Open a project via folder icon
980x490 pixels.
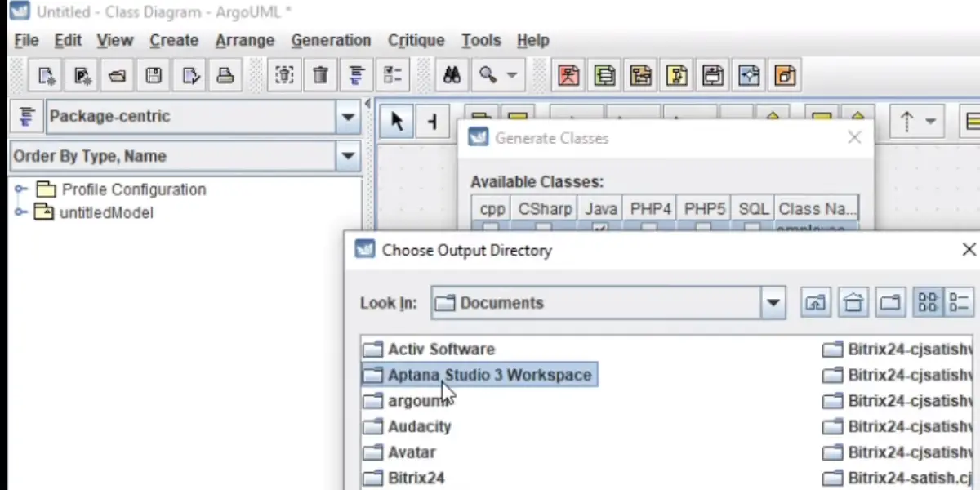(x=118, y=76)
